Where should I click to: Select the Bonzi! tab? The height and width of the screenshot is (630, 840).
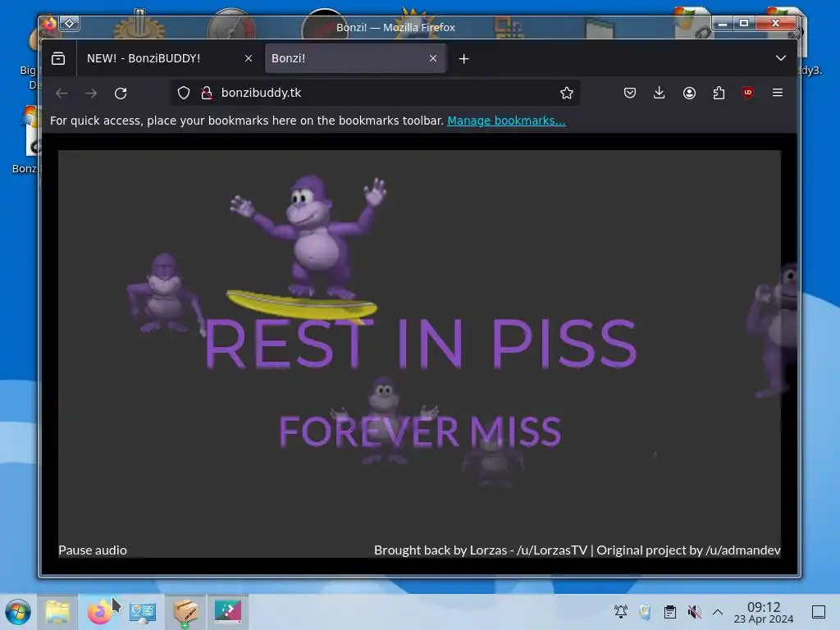[354, 58]
